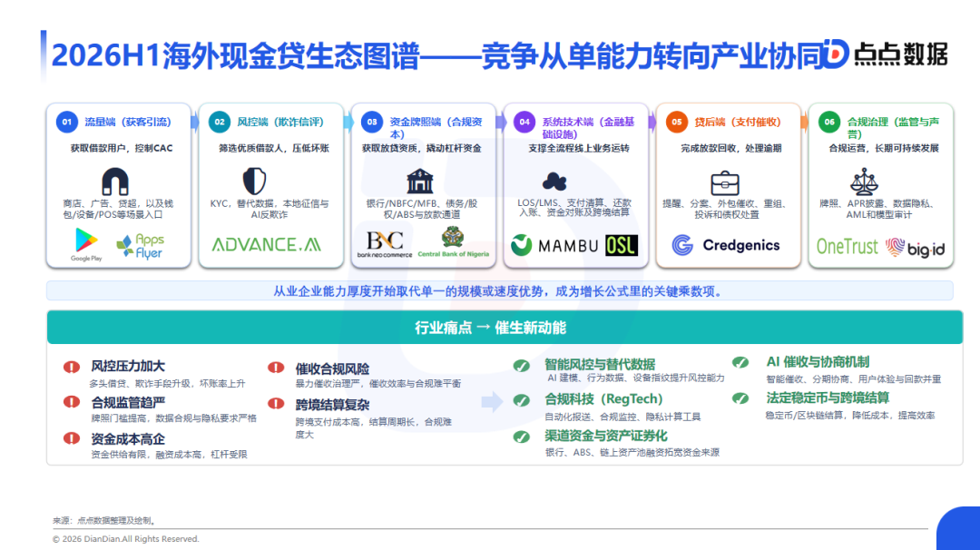Click the 贷后端 (支付催收) heading
The height and width of the screenshot is (550, 980).
pos(738,122)
